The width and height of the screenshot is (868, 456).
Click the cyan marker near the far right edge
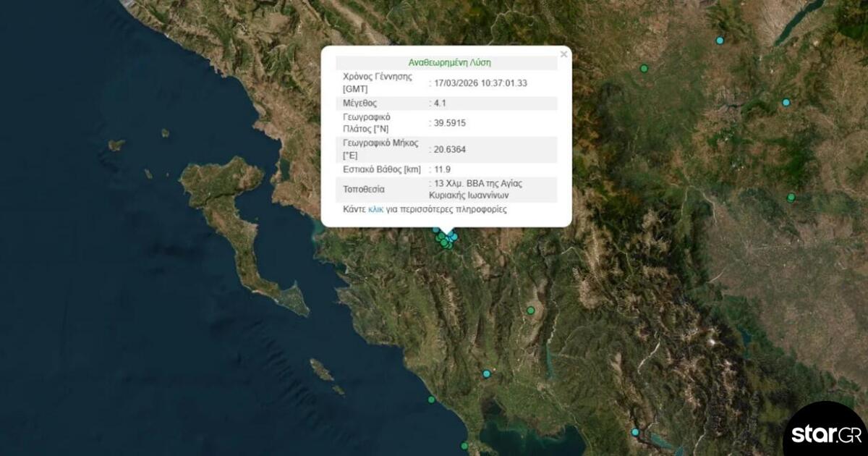pyautogui.click(x=786, y=103)
